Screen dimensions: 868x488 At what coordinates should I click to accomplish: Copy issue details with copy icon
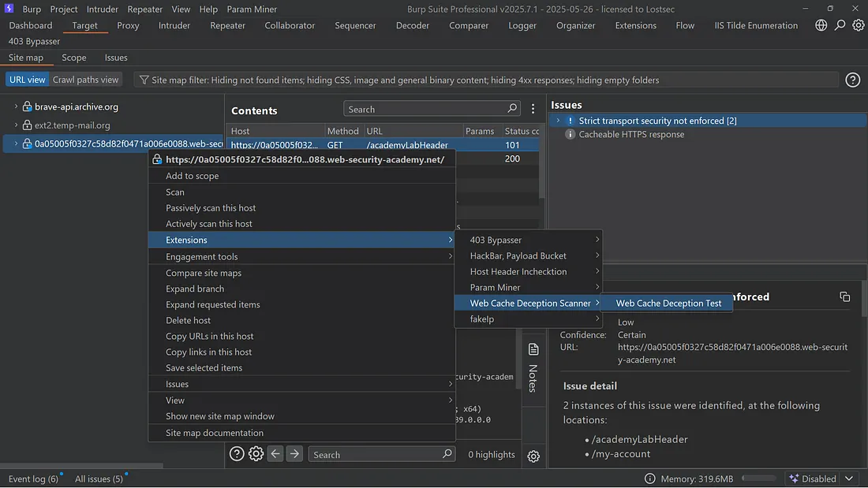[x=844, y=296]
